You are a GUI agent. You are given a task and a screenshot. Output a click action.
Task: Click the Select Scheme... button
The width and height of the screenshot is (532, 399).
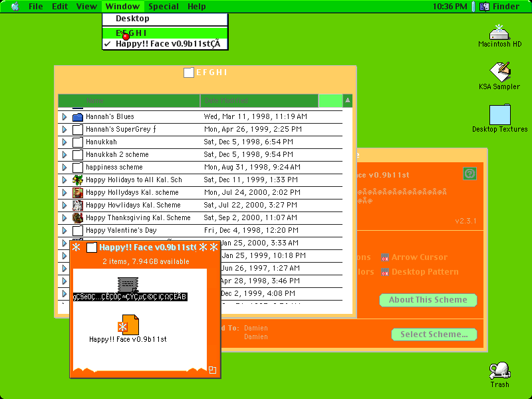[x=434, y=334]
